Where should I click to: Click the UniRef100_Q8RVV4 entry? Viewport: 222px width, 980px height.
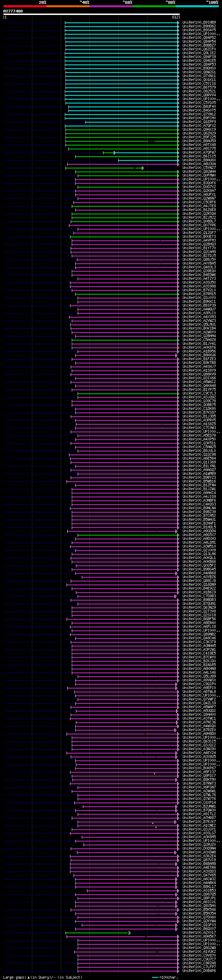pyautogui.click(x=199, y=95)
